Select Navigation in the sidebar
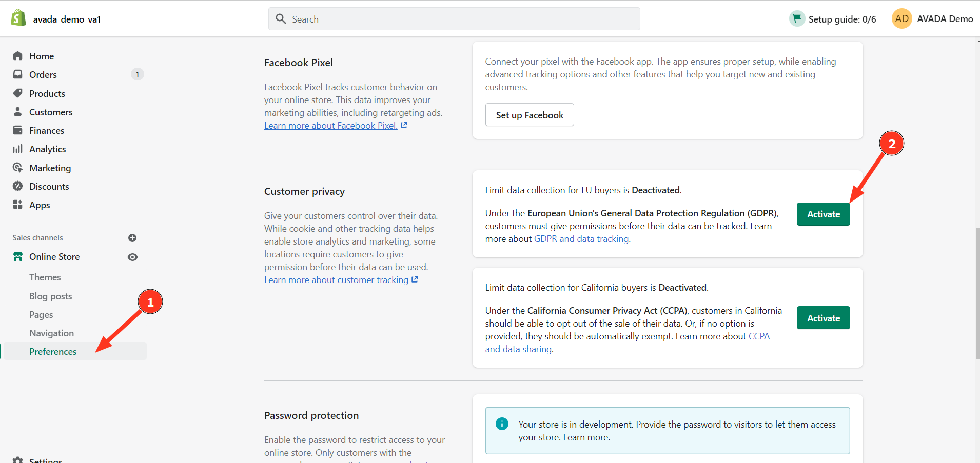This screenshot has height=463, width=980. pos(51,333)
